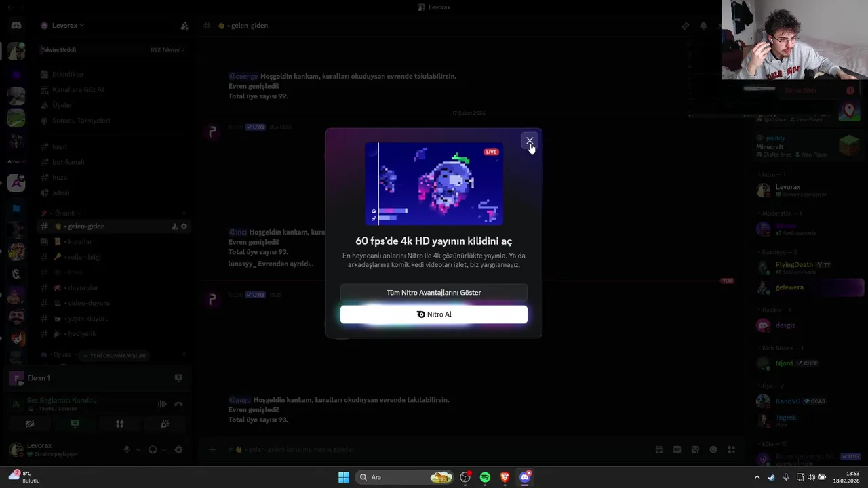The height and width of the screenshot is (488, 868).
Task: Click the LIVE pixel art preview image
Action: pyautogui.click(x=434, y=184)
